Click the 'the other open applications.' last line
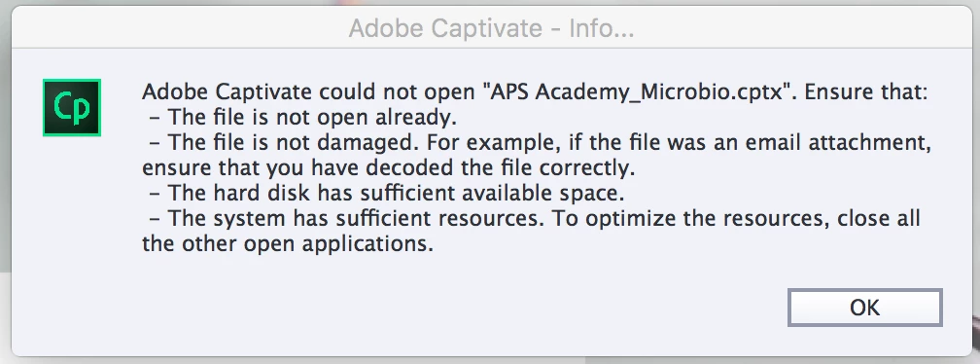This screenshot has height=364, width=980. [x=288, y=244]
